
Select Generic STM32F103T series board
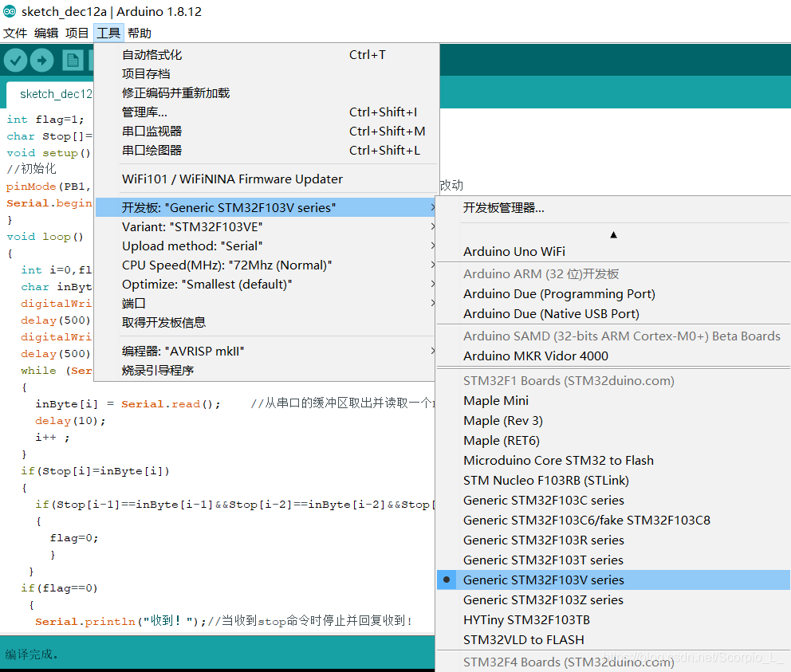click(613, 560)
